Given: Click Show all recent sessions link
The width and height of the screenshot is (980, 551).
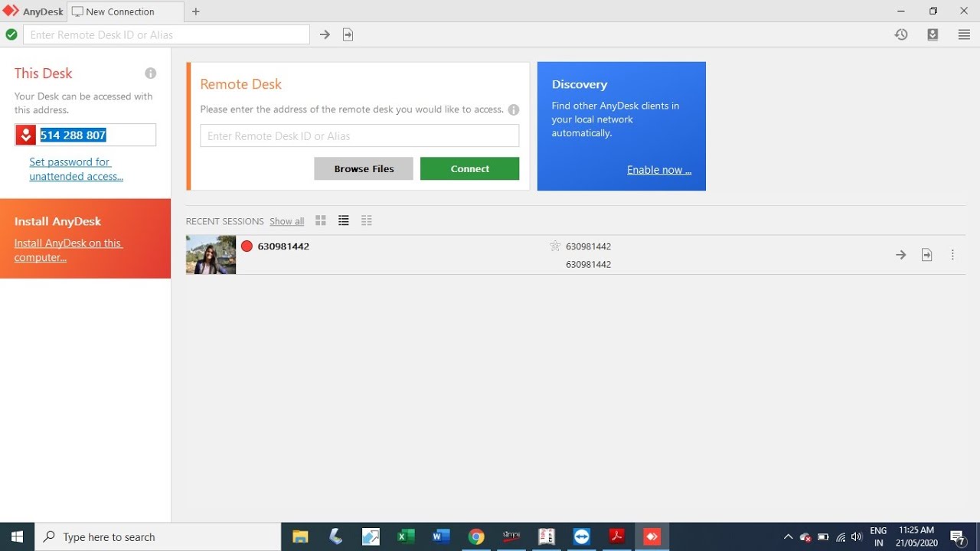Looking at the screenshot, I should [x=286, y=221].
